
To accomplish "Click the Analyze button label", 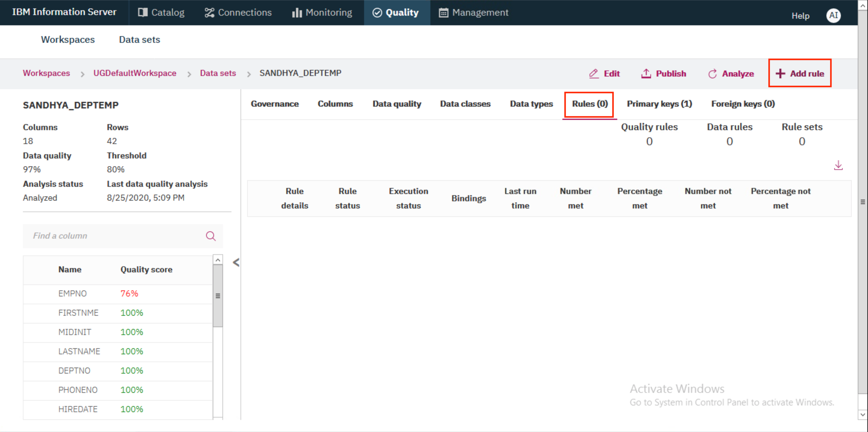I will 737,74.
